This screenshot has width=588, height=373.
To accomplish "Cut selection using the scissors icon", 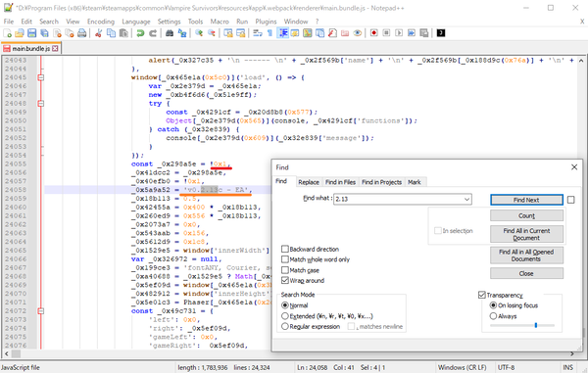I will click(x=99, y=33).
